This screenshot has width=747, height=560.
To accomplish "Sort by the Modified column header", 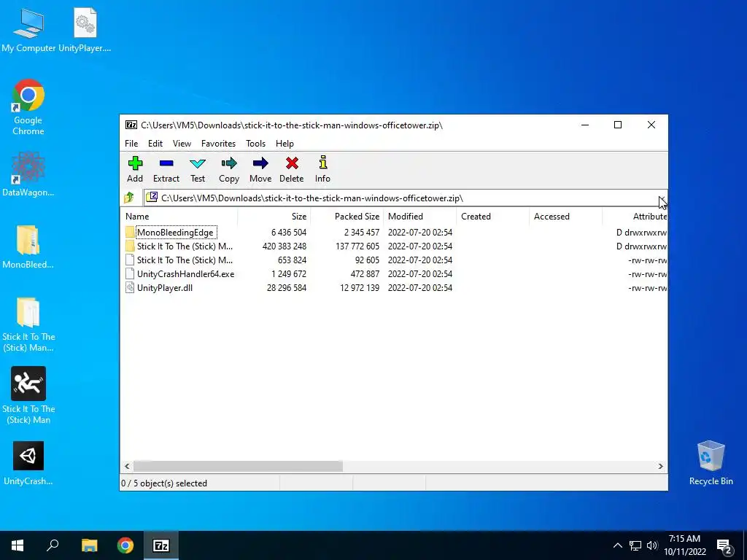I will point(419,216).
